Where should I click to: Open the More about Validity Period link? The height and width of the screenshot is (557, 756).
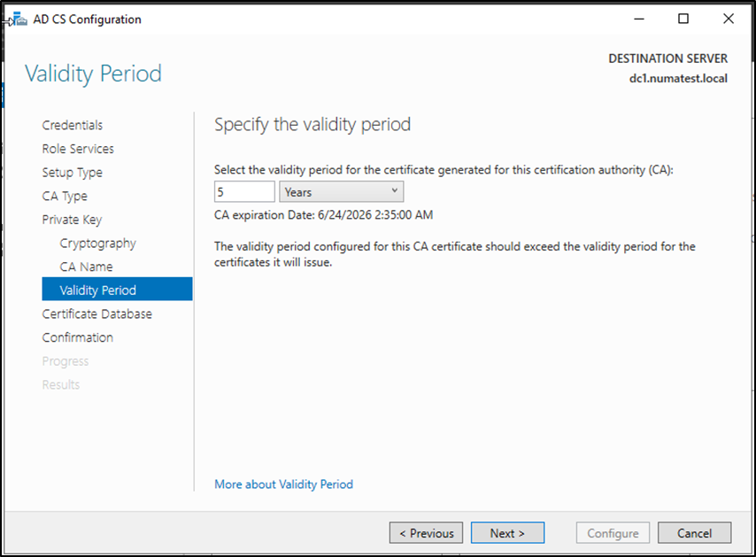coord(283,484)
